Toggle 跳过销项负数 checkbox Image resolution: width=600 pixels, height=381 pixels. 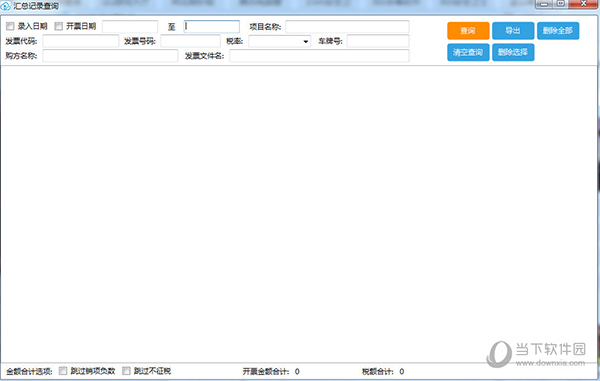click(63, 371)
